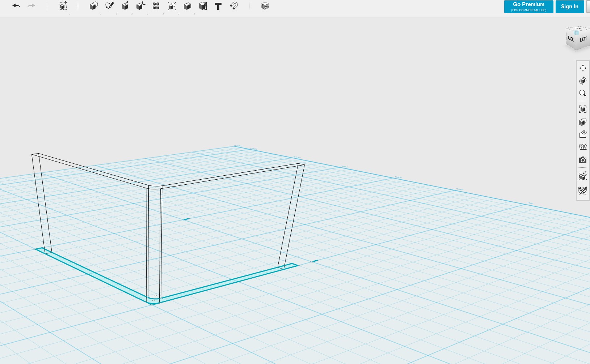590x364 pixels.
Task: Expand the Sketch tools dropdown
Action: pos(109,6)
